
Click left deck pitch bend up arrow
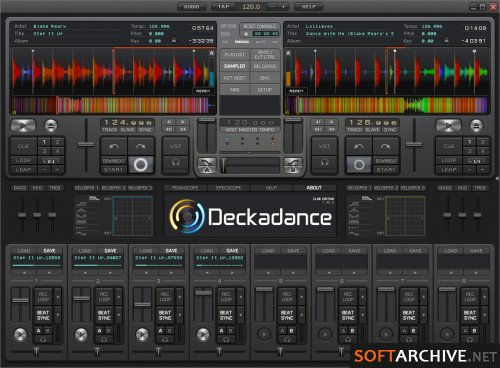pyautogui.click(x=141, y=146)
